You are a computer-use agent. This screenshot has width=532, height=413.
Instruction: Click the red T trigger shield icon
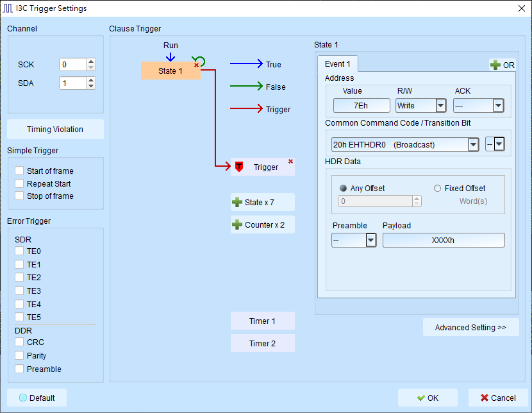pos(239,167)
